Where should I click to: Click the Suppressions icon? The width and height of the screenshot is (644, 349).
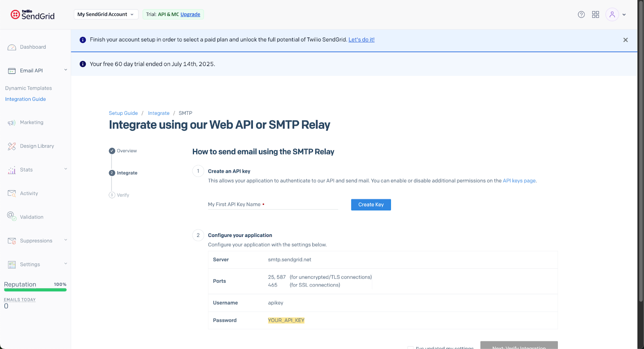(x=12, y=241)
